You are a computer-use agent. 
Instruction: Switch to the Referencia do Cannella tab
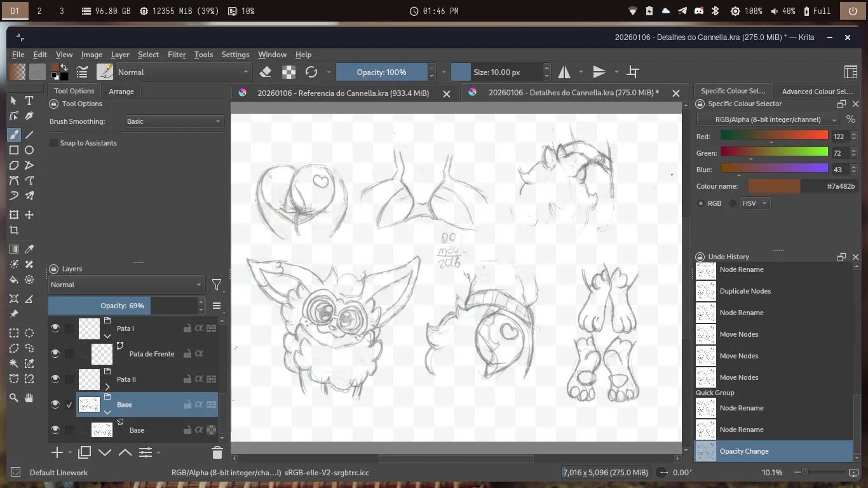(x=342, y=93)
